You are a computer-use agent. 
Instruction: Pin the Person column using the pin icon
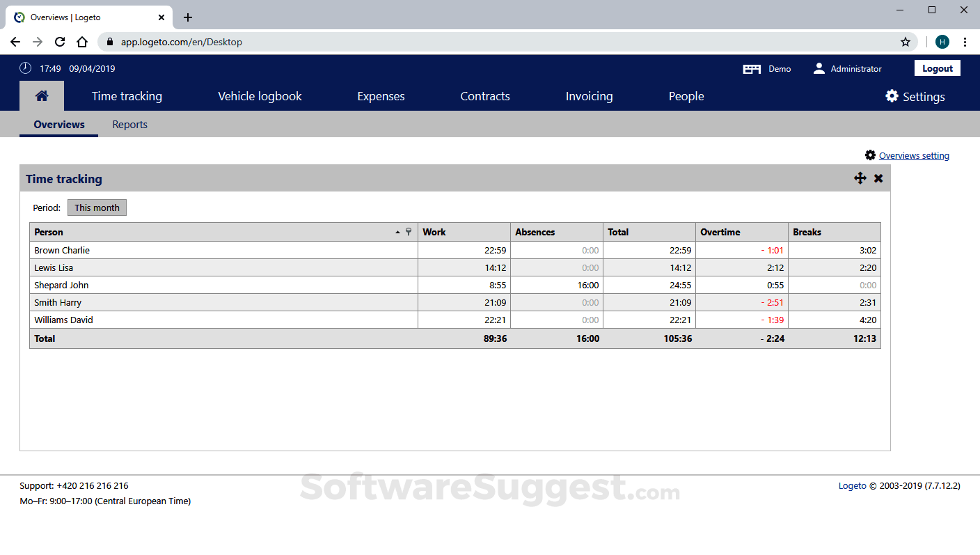409,232
